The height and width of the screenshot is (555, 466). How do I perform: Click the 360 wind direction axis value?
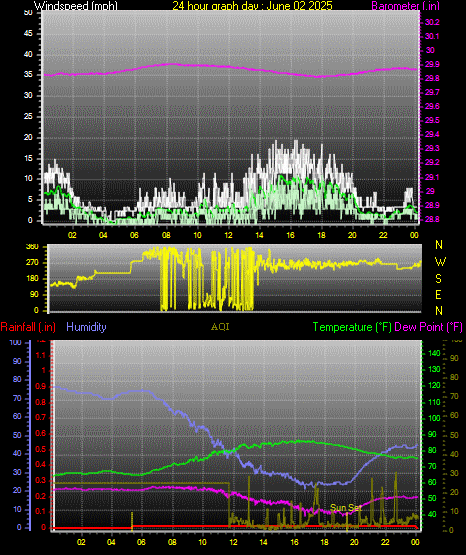33,247
